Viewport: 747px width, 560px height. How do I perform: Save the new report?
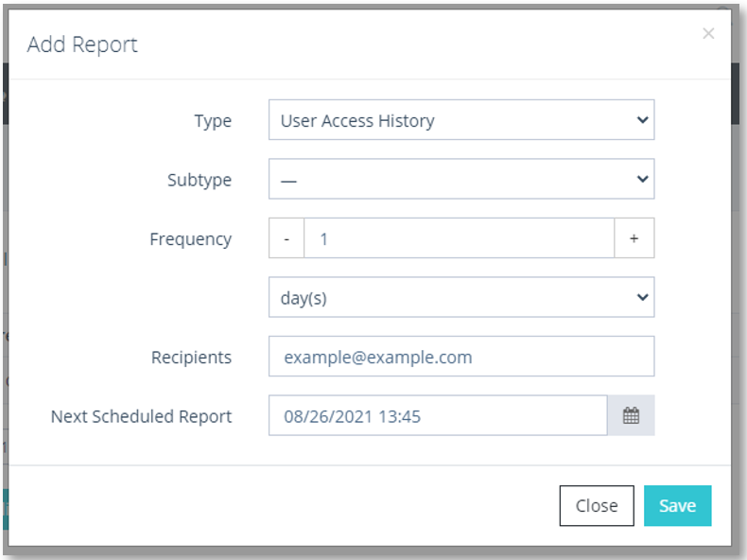677,506
